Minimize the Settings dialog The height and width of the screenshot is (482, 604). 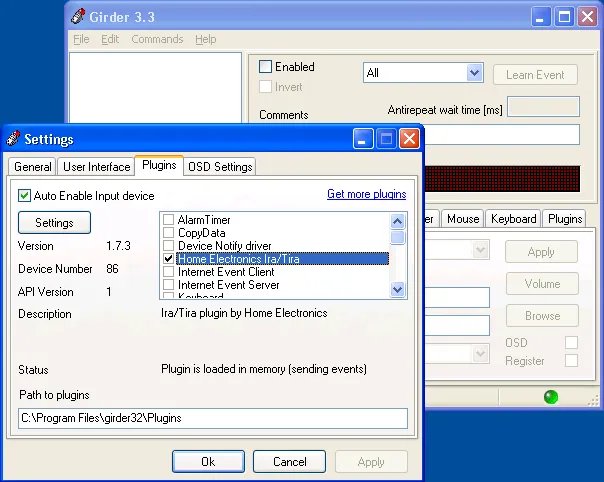[x=363, y=139]
